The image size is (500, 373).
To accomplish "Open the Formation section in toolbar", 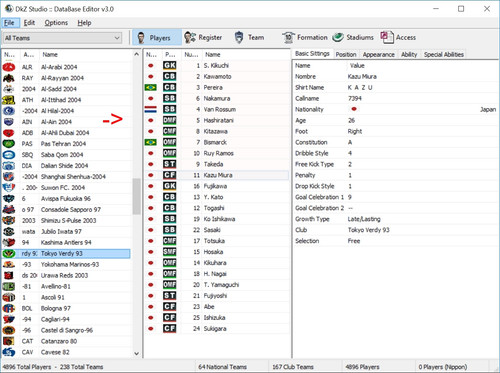I will (304, 37).
